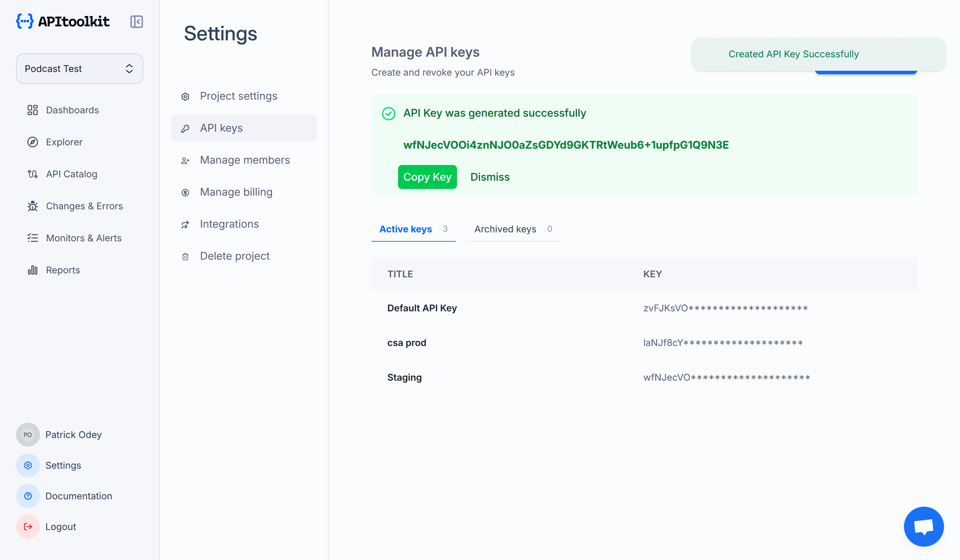Open Reports using the bar chart icon
The height and width of the screenshot is (560, 960).
pos(33,270)
